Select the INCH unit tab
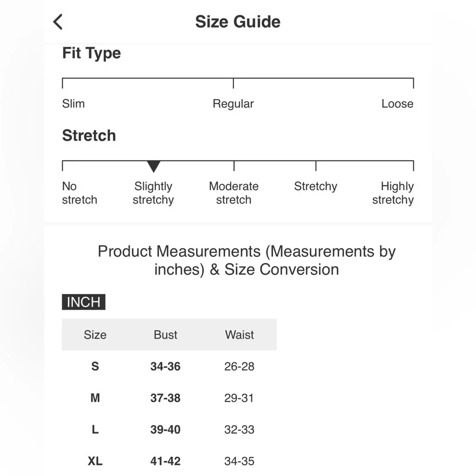Viewport: 476px width, 476px height. pyautogui.click(x=83, y=302)
